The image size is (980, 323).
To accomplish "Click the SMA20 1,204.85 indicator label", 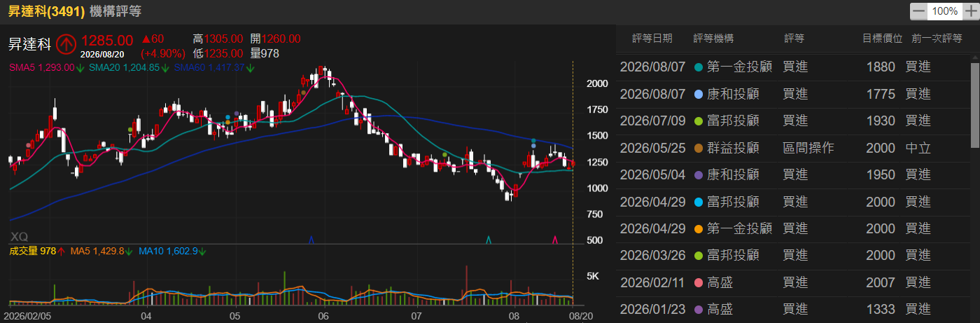I will pyautogui.click(x=124, y=68).
